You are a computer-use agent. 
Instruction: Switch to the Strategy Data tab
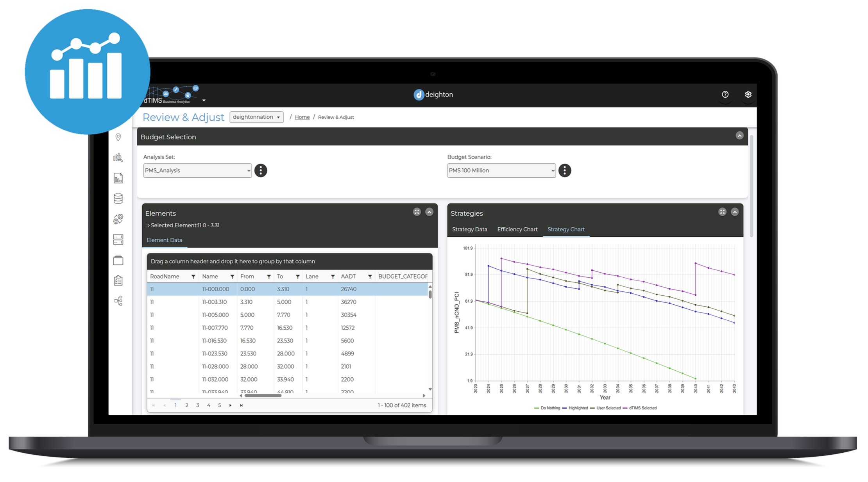coord(469,229)
